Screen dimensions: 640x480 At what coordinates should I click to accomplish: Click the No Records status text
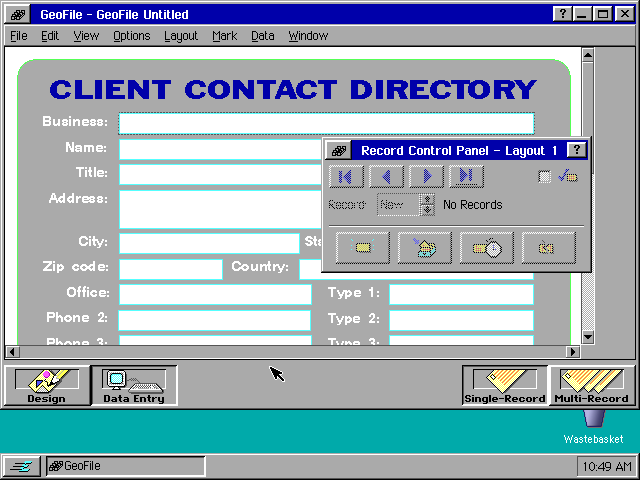[x=473, y=204]
